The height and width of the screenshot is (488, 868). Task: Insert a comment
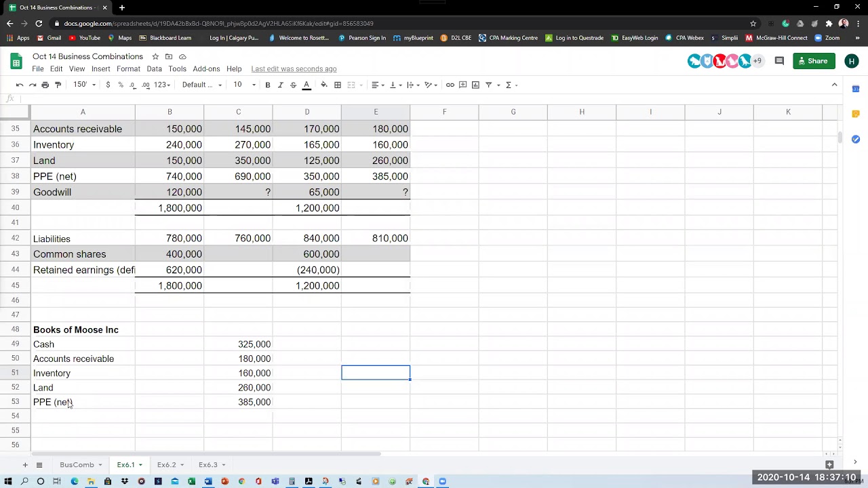click(463, 85)
